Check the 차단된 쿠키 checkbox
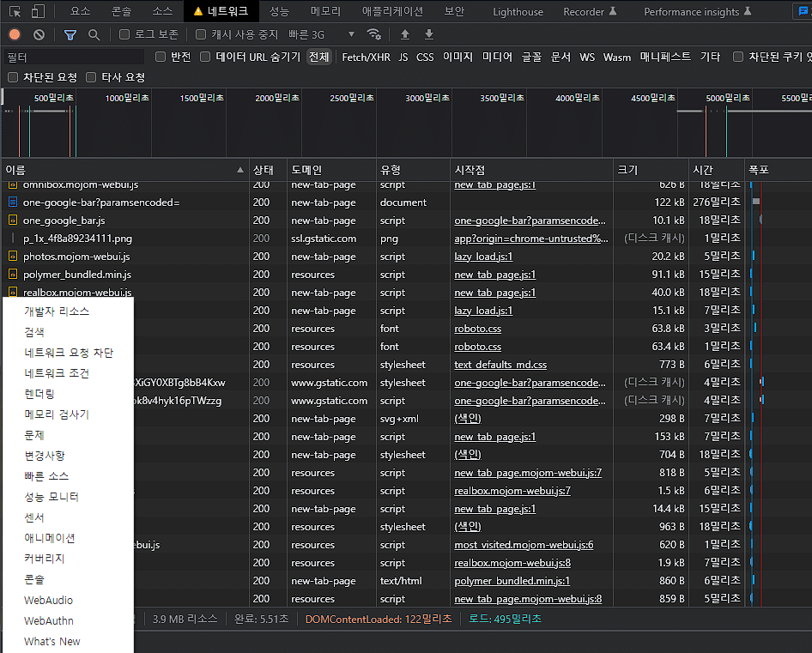The image size is (812, 653). tap(738, 57)
